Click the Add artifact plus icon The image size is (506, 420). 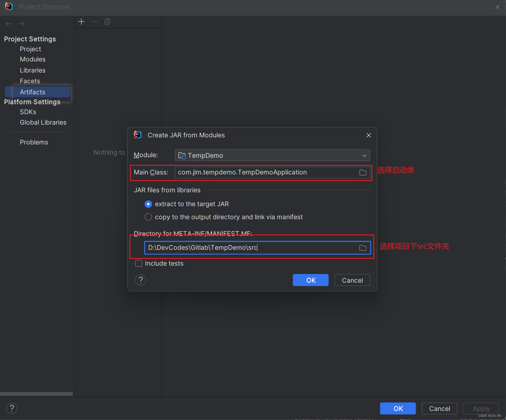81,22
